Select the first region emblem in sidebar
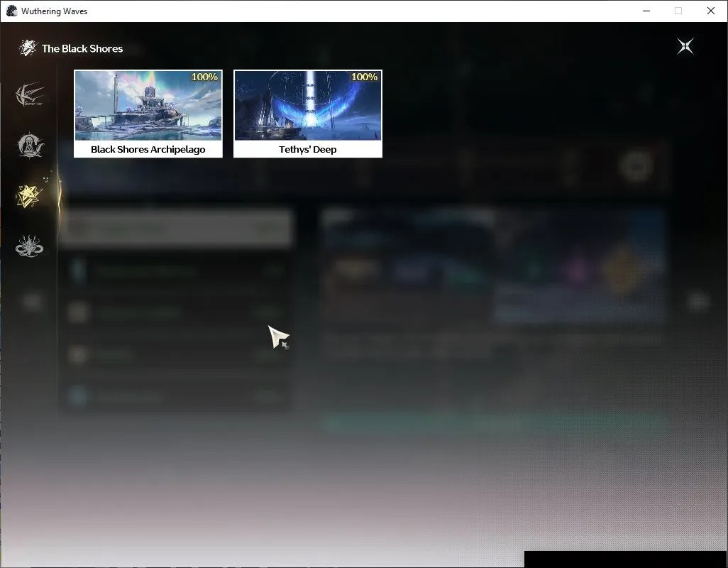 click(x=30, y=94)
